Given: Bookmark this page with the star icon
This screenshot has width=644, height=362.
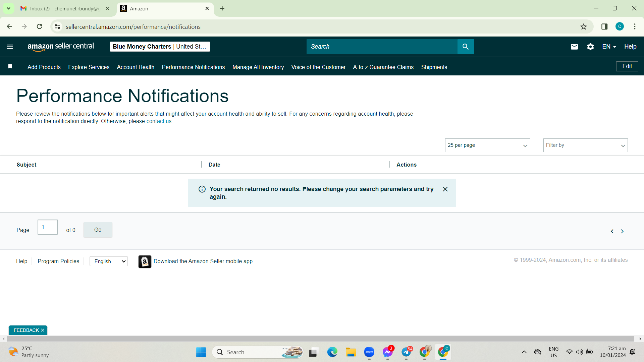Looking at the screenshot, I should 584,26.
